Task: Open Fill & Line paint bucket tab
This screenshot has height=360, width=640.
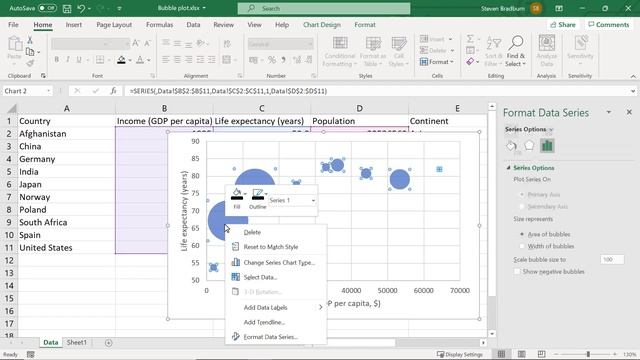Action: click(x=511, y=146)
